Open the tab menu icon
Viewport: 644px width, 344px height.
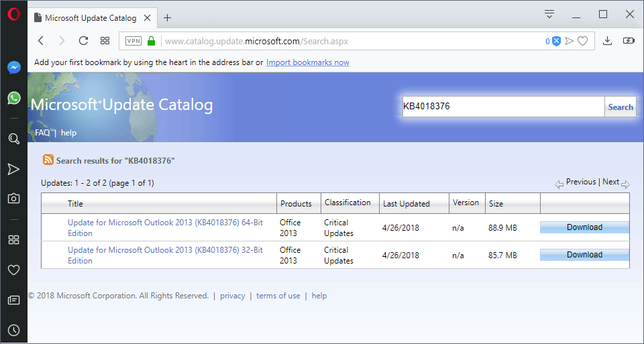pos(549,14)
